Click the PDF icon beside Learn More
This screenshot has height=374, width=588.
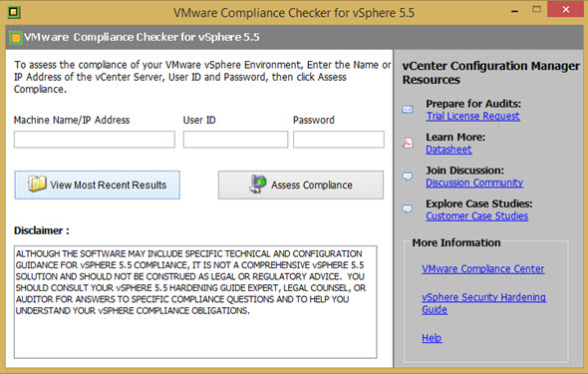click(x=408, y=143)
